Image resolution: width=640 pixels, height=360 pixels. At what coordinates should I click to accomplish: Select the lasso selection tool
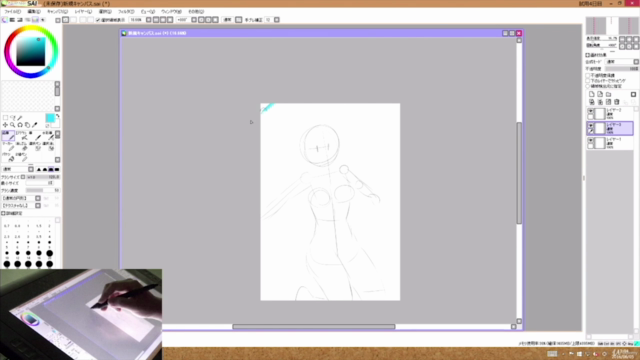pyautogui.click(x=13, y=118)
